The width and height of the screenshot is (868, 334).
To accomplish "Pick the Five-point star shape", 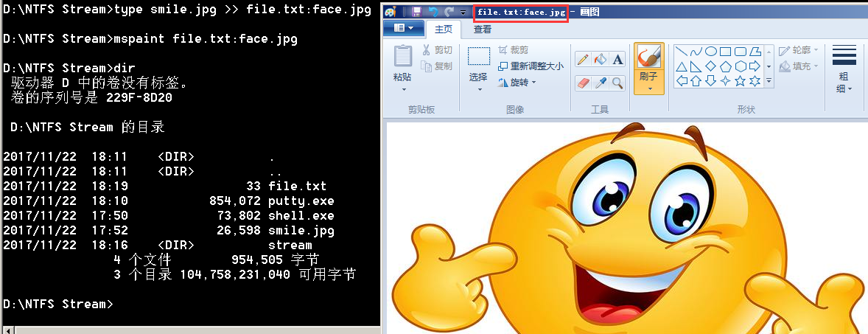I will (x=740, y=81).
